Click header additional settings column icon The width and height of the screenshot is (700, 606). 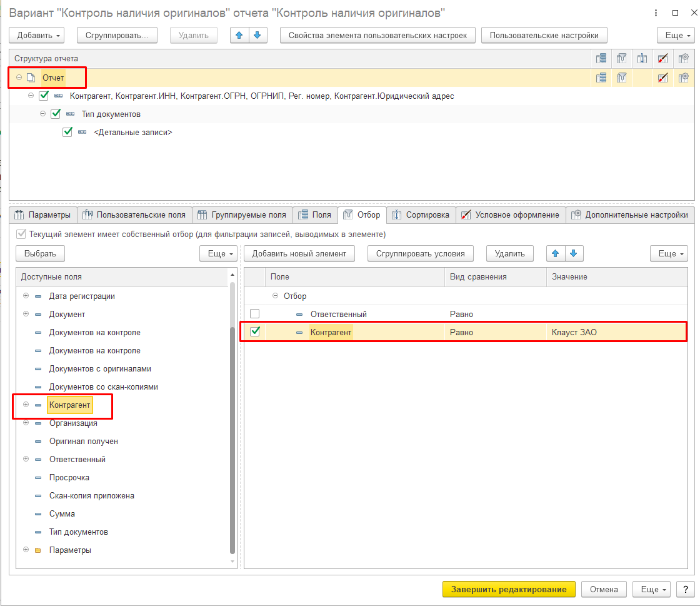click(684, 59)
